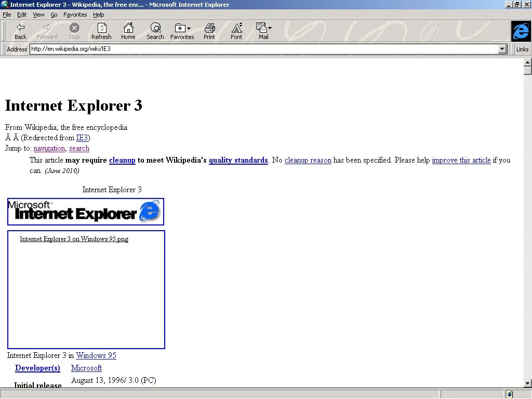Open the Edit menu

(x=22, y=15)
